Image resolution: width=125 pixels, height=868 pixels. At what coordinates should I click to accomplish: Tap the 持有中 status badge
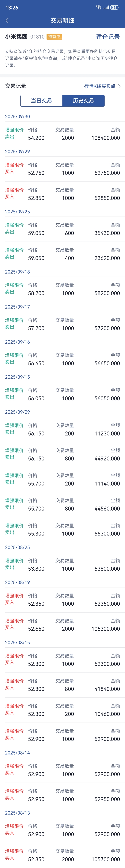coord(54,37)
